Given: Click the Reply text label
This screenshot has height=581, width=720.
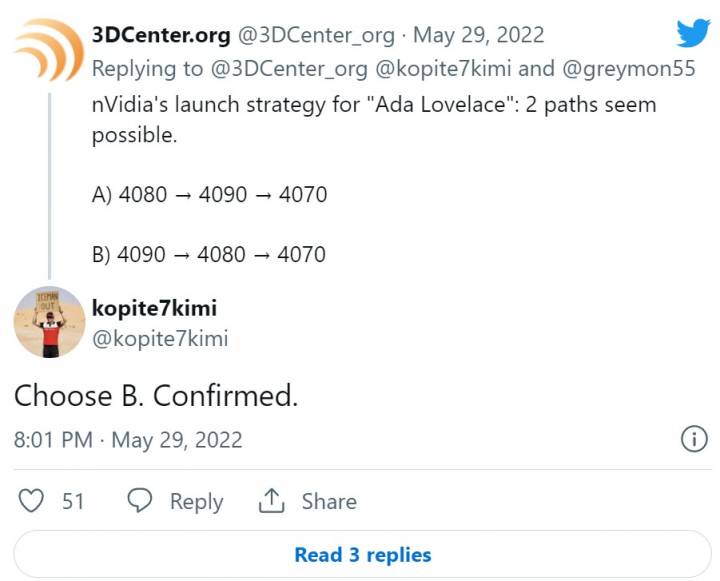Looking at the screenshot, I should (x=196, y=501).
